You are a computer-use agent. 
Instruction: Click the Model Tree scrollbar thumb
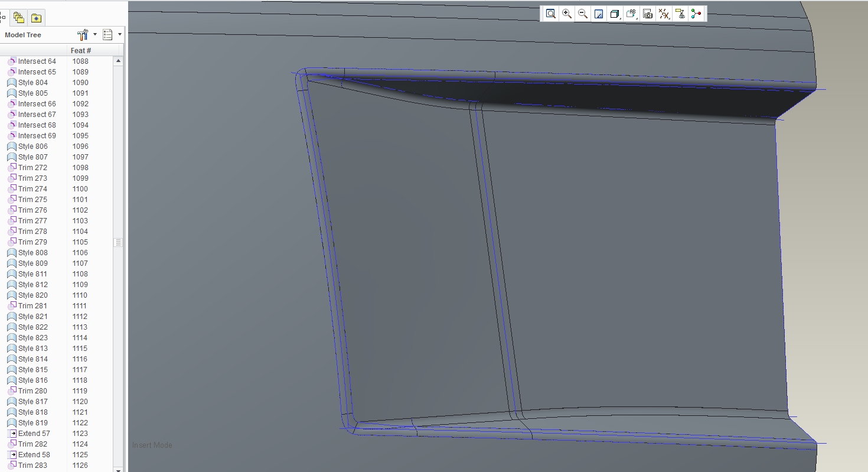click(119, 242)
